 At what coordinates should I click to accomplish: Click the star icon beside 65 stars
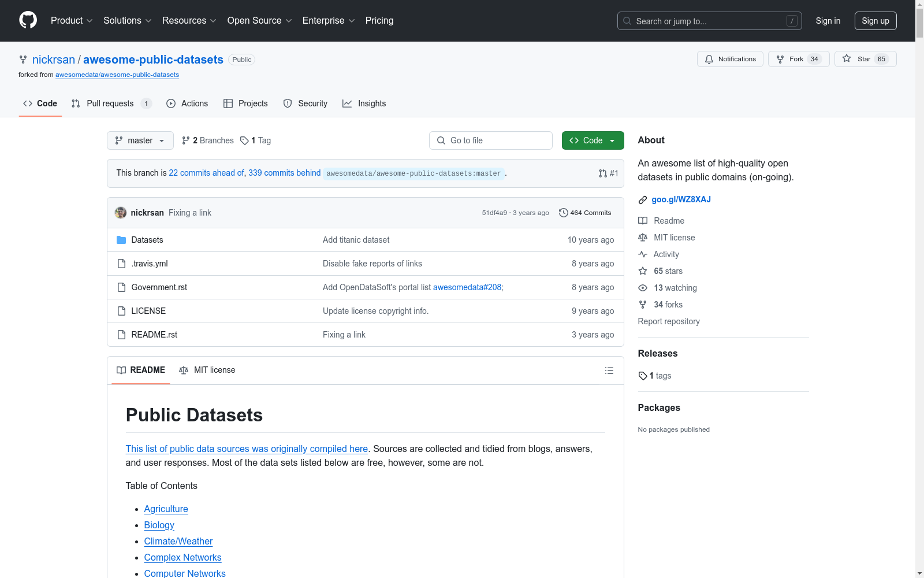pyautogui.click(x=643, y=271)
